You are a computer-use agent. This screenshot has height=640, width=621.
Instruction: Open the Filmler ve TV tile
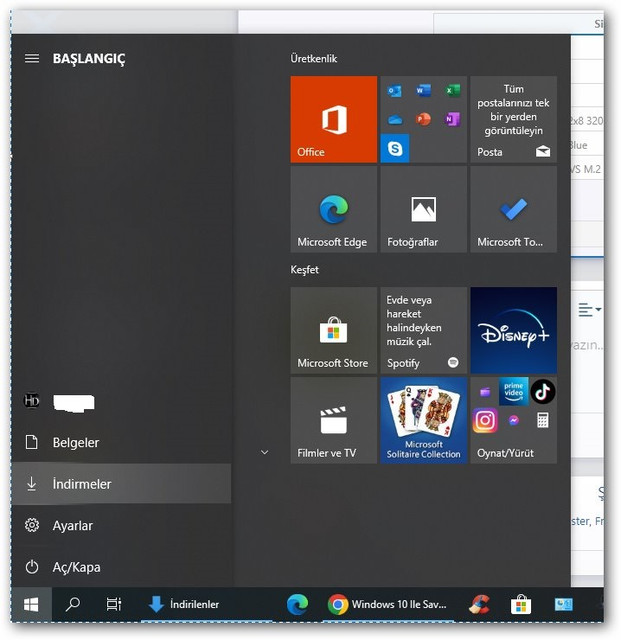pyautogui.click(x=334, y=420)
